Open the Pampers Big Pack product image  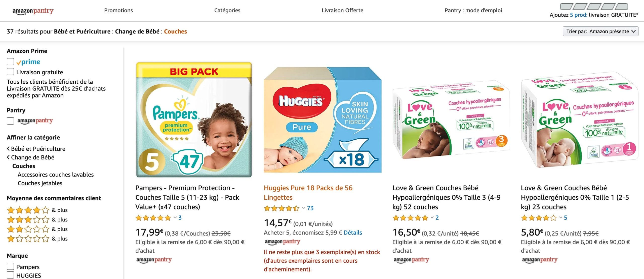pos(194,120)
